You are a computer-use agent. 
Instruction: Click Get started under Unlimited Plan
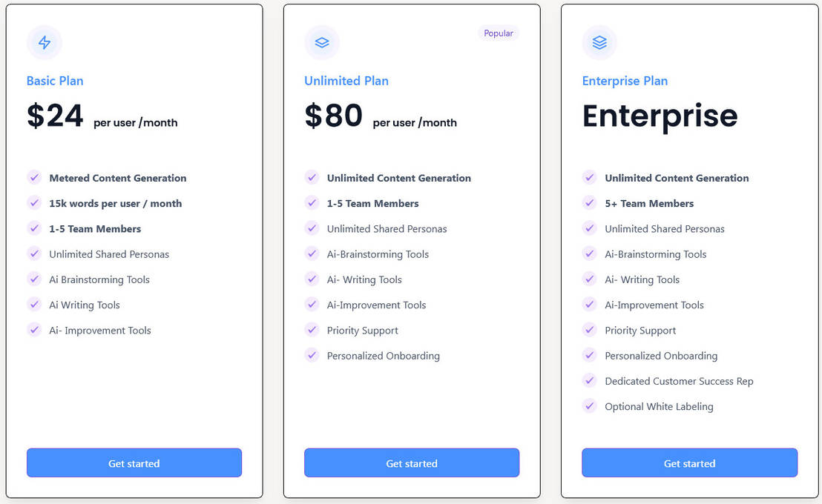point(412,462)
